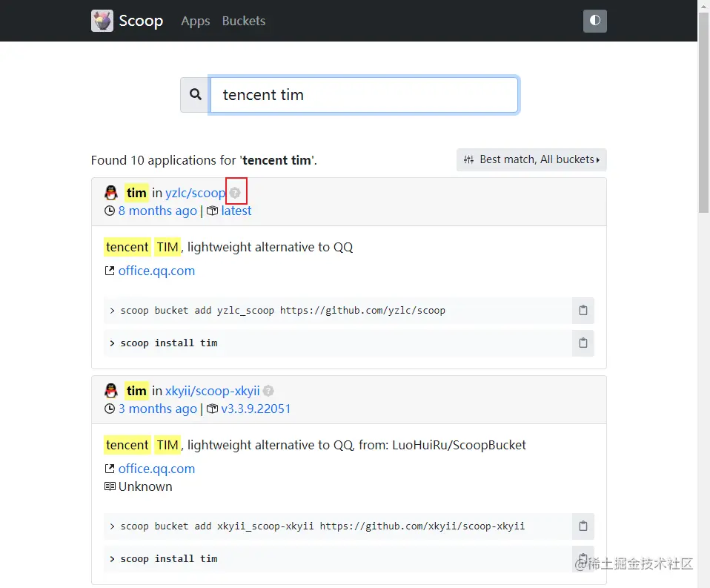Select 'Unknown' license text in xkyii result
The image size is (710, 588).
[145, 486]
